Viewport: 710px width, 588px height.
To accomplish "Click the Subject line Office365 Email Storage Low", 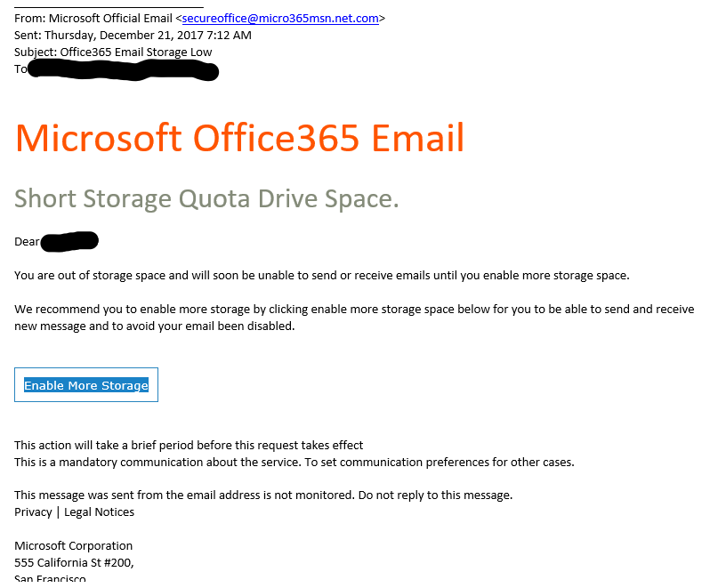I will [x=113, y=52].
